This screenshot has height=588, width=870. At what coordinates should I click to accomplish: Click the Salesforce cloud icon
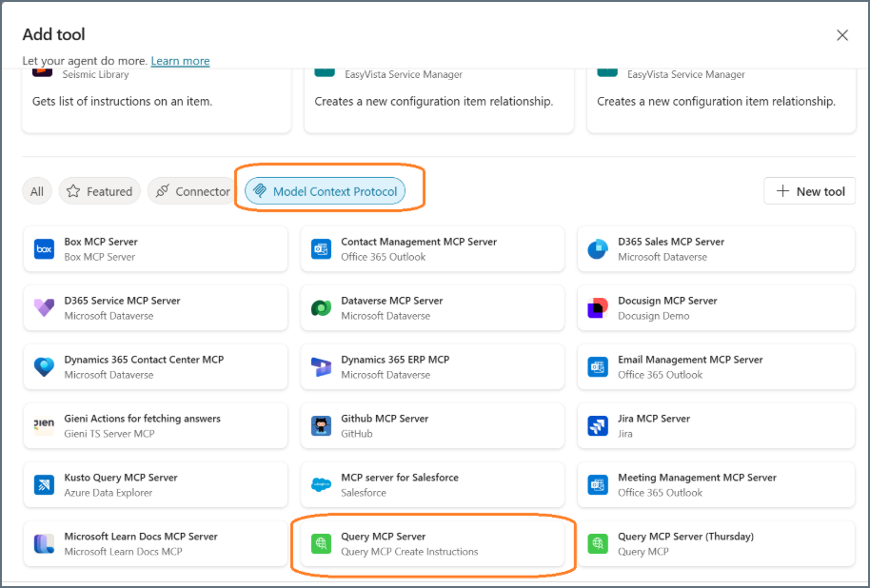point(322,485)
